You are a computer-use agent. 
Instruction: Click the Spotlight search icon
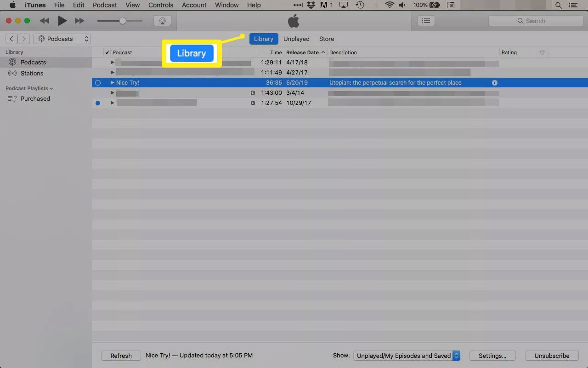pos(559,5)
